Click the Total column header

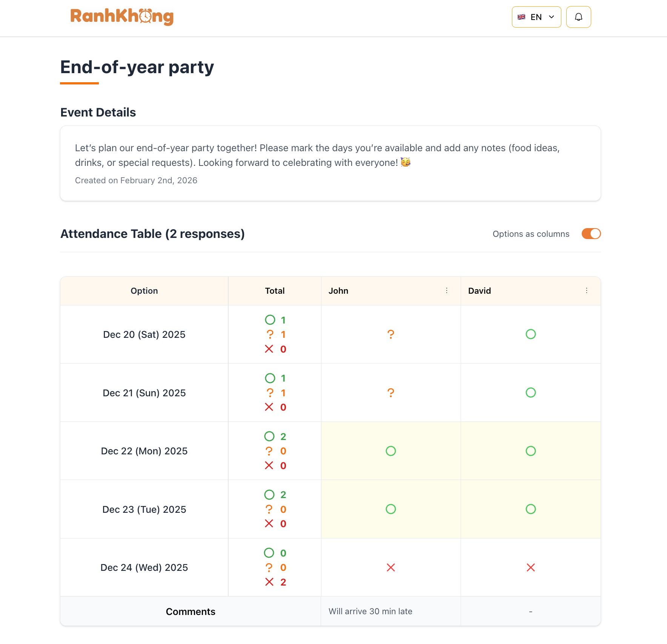point(275,291)
